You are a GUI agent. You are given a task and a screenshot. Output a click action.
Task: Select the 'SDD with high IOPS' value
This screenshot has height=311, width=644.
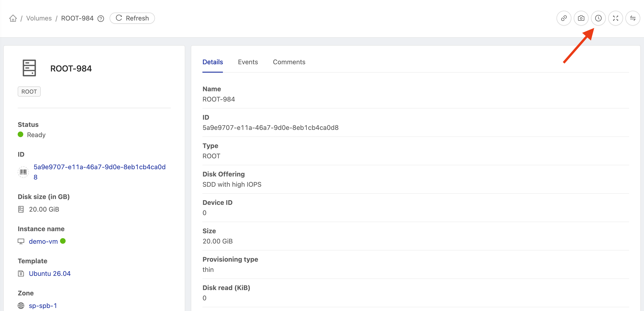pyautogui.click(x=232, y=184)
